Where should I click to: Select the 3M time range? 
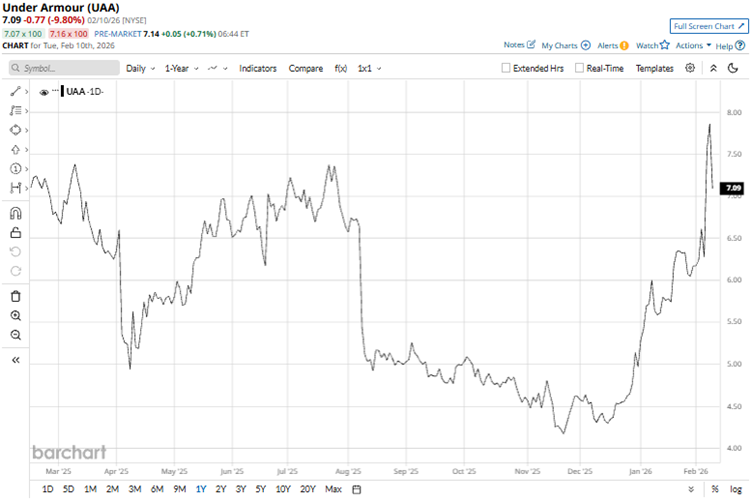pyautogui.click(x=135, y=489)
